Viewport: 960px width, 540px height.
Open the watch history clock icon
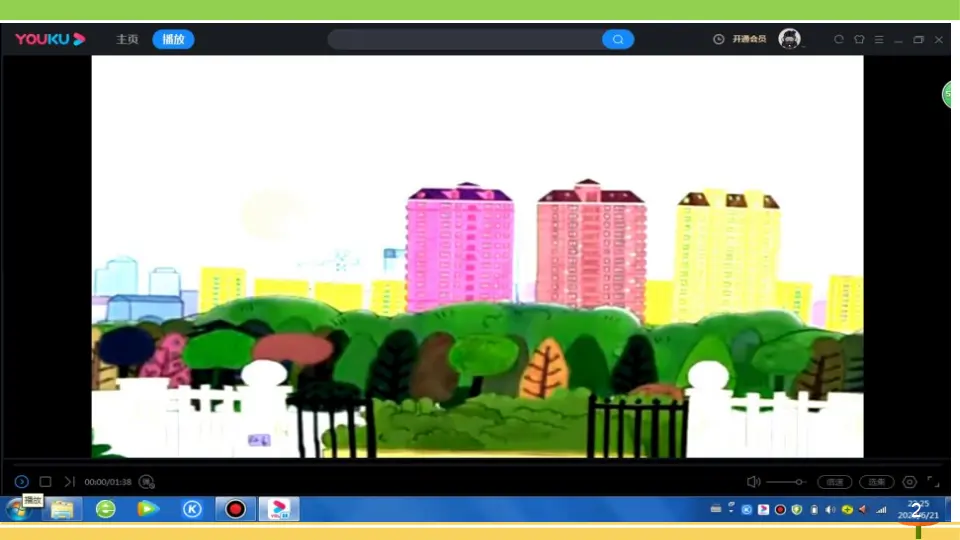[x=718, y=39]
